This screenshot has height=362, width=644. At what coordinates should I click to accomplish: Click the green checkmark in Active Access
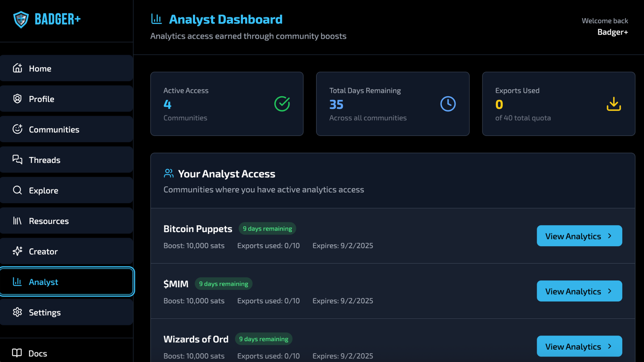click(282, 104)
